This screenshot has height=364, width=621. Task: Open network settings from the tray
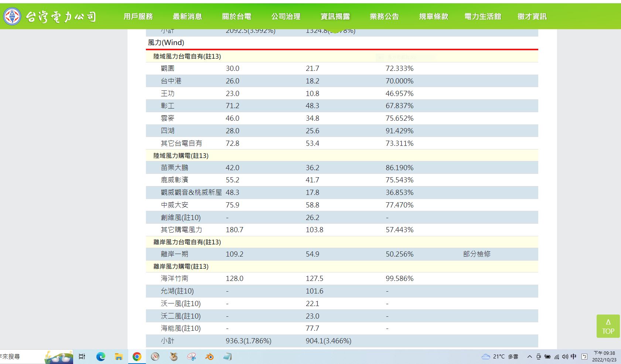click(x=557, y=357)
